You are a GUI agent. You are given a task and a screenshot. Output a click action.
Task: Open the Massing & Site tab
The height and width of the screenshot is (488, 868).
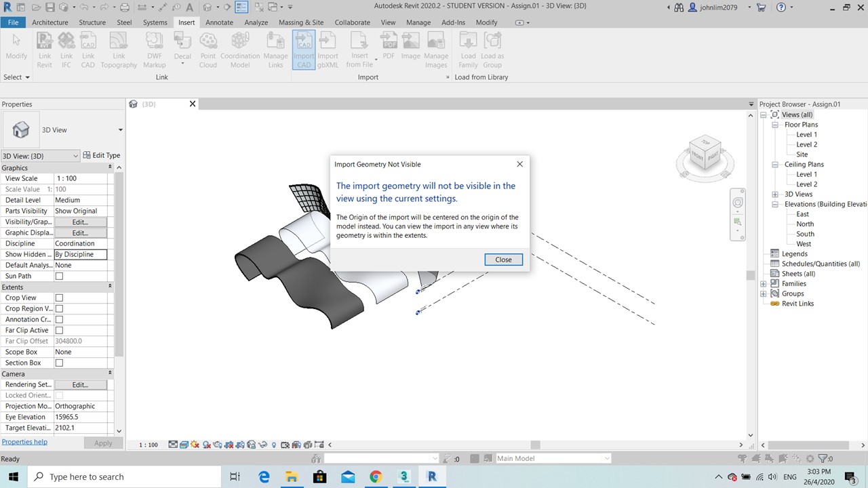pos(300,22)
